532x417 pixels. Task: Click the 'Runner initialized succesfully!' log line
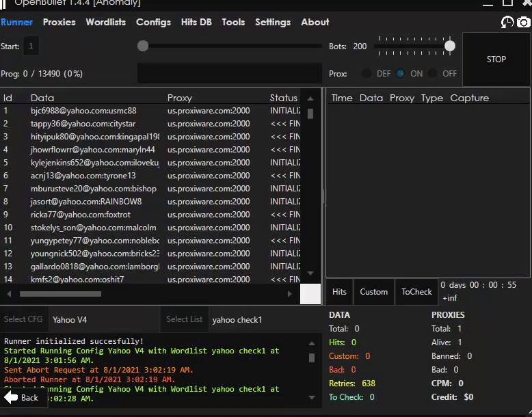[x=74, y=341]
